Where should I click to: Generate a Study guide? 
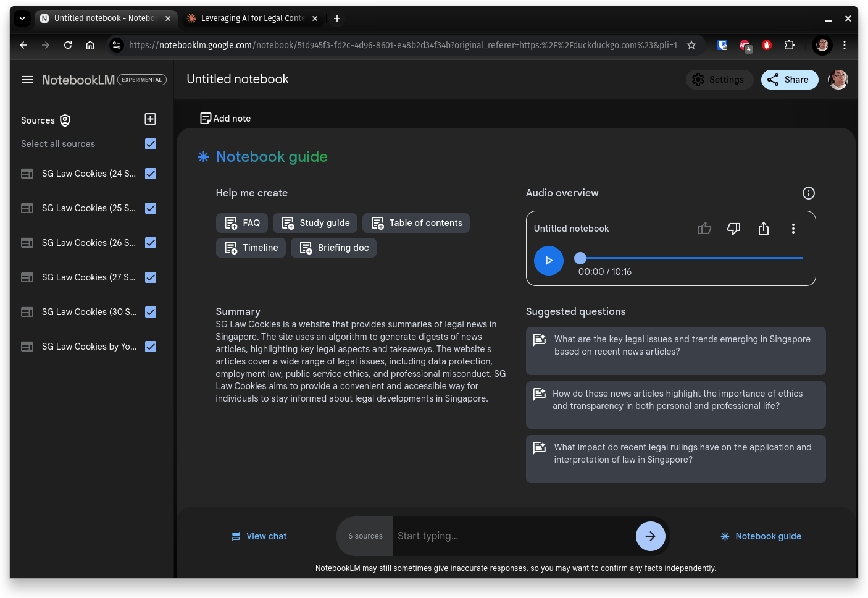pos(315,223)
